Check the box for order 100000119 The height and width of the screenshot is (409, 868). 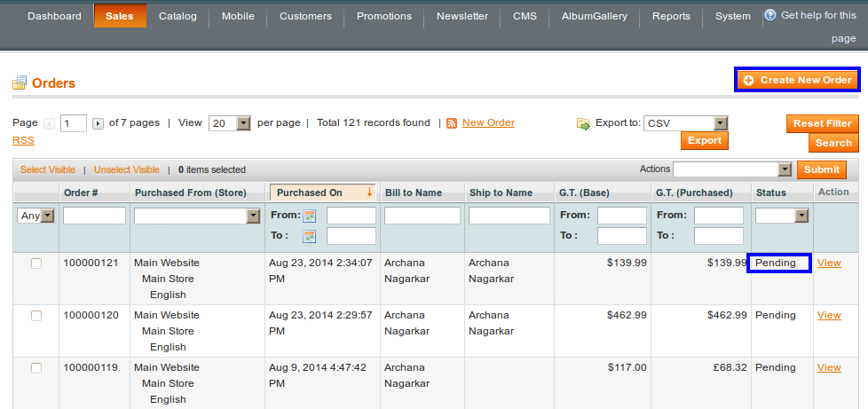[36, 368]
